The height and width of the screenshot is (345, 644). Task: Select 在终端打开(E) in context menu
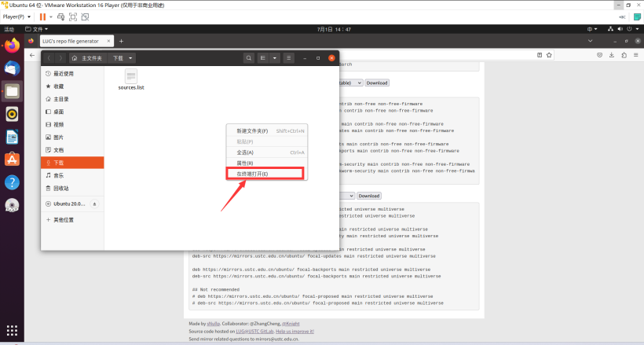253,174
